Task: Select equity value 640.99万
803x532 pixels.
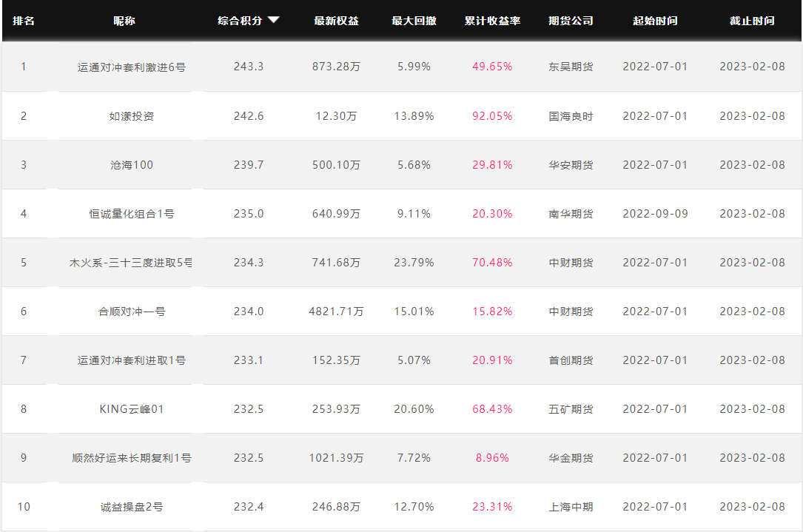Action: coord(336,214)
